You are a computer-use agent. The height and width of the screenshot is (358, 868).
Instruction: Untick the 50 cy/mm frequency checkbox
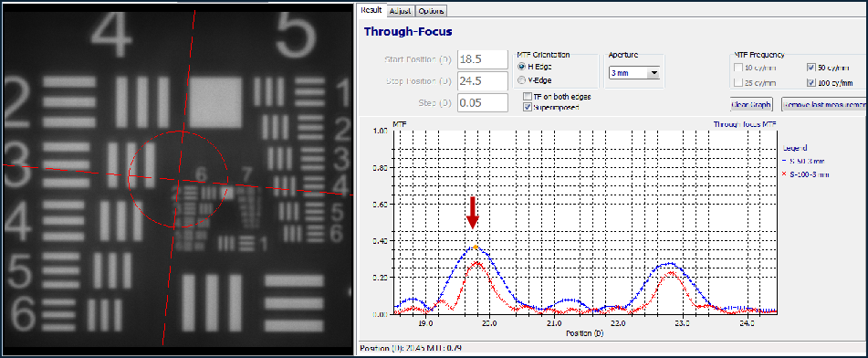pos(811,68)
